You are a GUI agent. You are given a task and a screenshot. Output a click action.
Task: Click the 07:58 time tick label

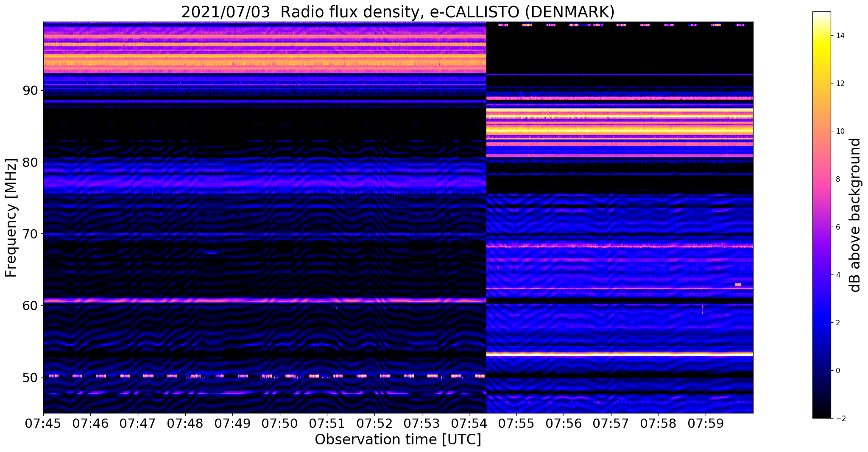click(658, 423)
